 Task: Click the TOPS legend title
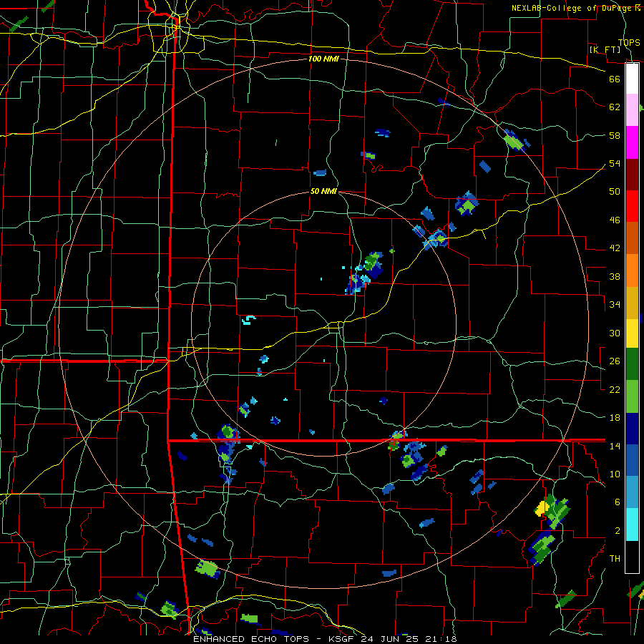(x=629, y=42)
